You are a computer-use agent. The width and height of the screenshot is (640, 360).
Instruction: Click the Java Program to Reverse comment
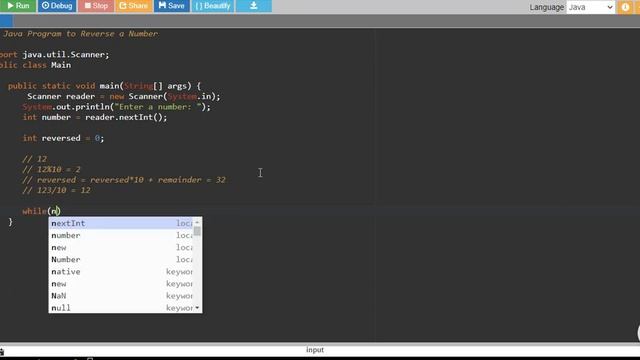[x=80, y=34]
